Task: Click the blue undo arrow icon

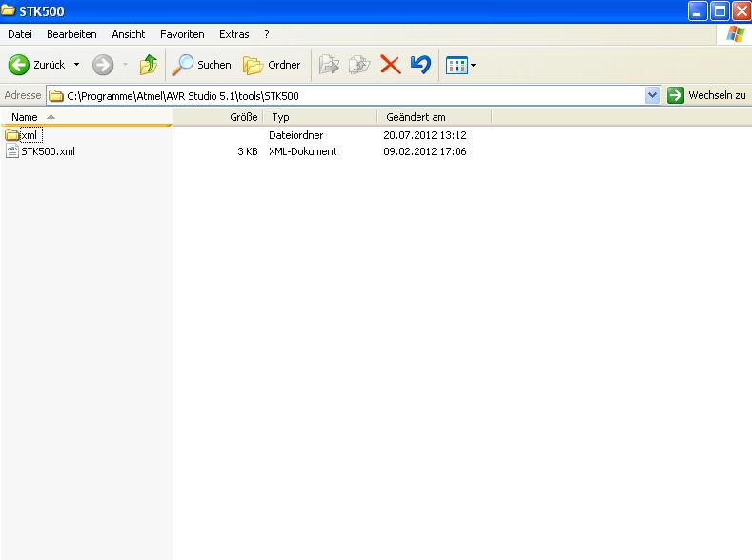Action: click(x=420, y=65)
